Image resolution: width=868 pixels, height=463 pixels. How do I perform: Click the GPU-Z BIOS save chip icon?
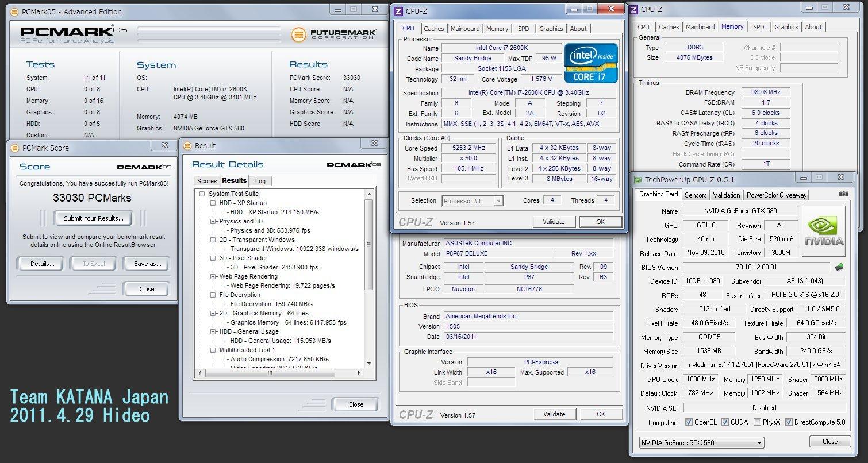click(x=839, y=267)
